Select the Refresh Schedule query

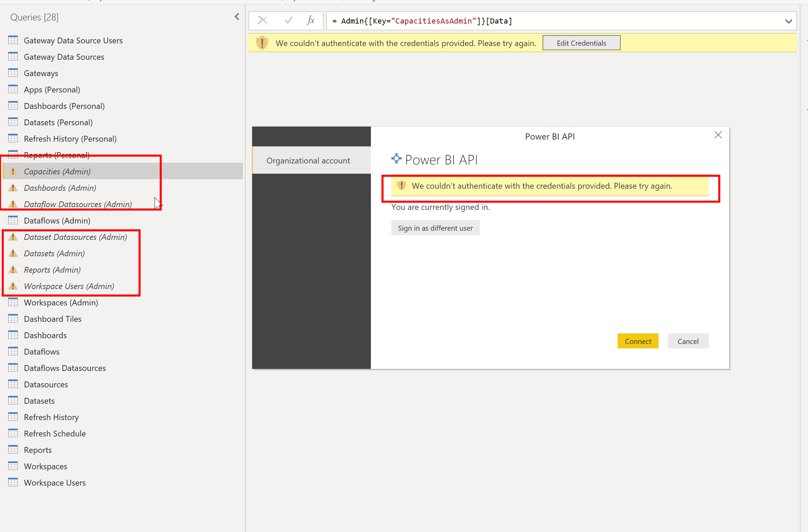pos(55,433)
